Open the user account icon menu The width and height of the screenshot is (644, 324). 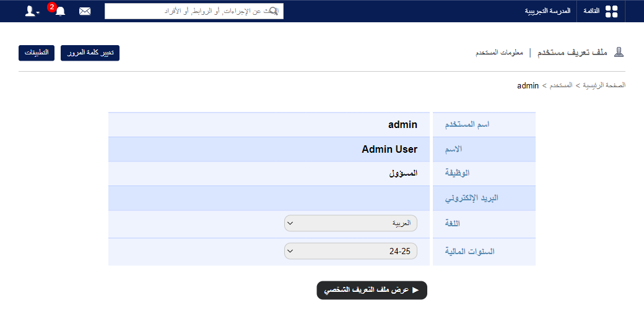point(32,11)
